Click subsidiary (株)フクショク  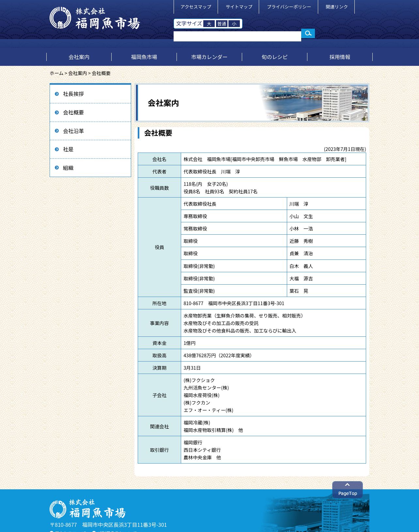(x=199, y=380)
